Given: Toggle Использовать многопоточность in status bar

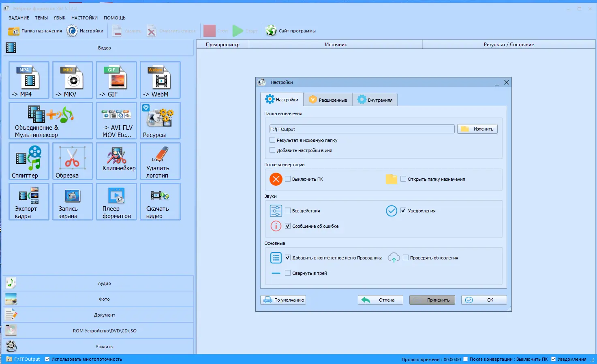Looking at the screenshot, I should [x=47, y=359].
